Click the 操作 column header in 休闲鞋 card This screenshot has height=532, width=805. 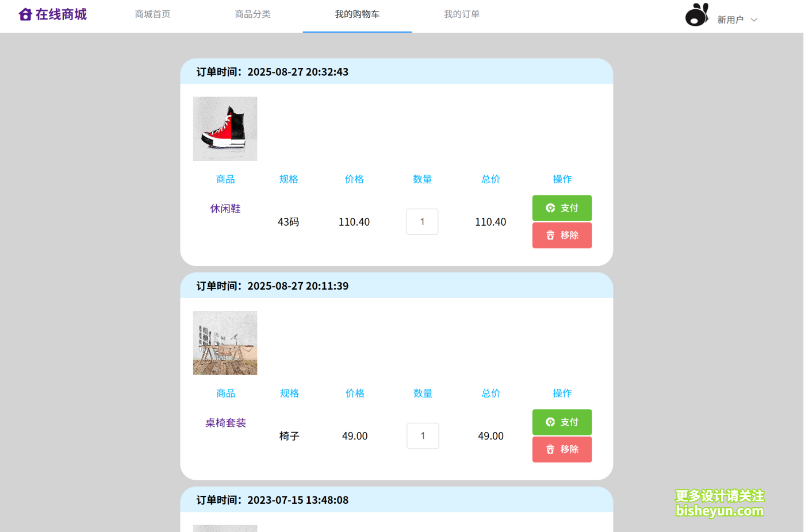[562, 179]
